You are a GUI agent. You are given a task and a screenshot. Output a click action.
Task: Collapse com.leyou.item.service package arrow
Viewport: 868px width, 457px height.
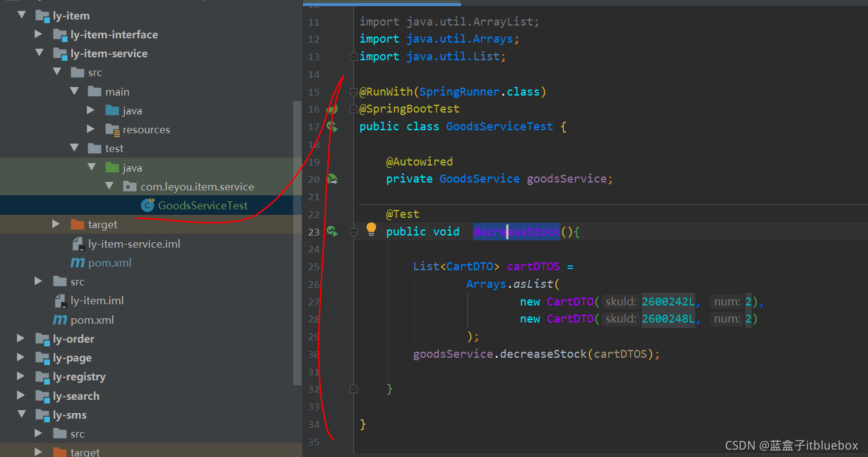109,186
